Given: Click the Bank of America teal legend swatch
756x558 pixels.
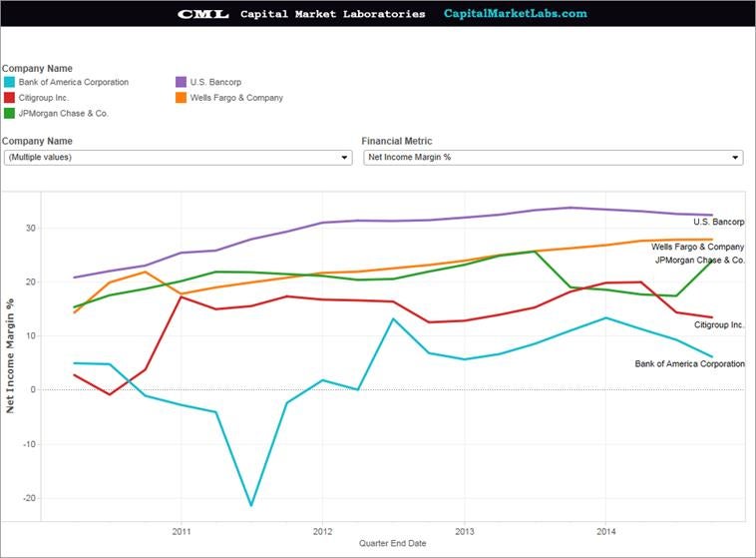Looking at the screenshot, I should 9,82.
